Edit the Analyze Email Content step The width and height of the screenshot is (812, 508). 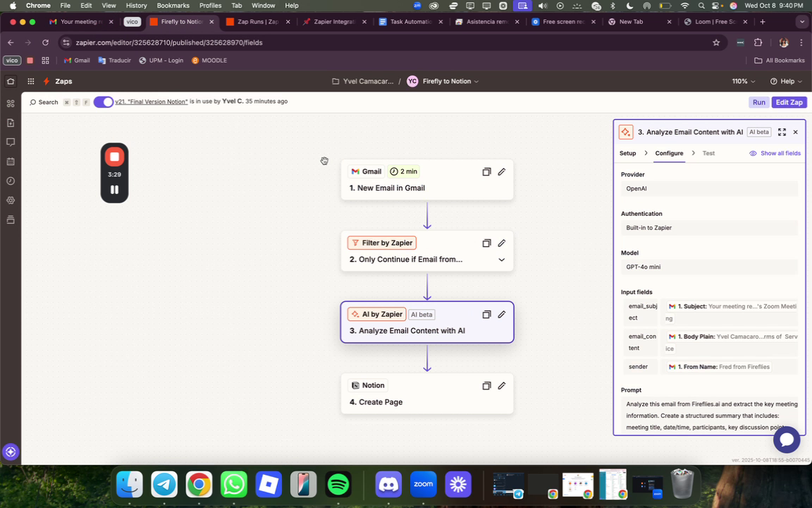point(501,315)
